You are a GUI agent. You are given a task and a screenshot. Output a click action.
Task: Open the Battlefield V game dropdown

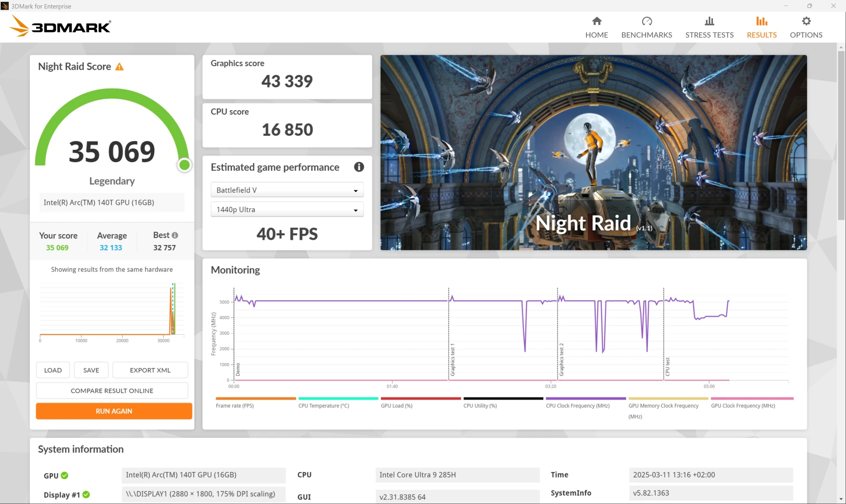pos(287,190)
